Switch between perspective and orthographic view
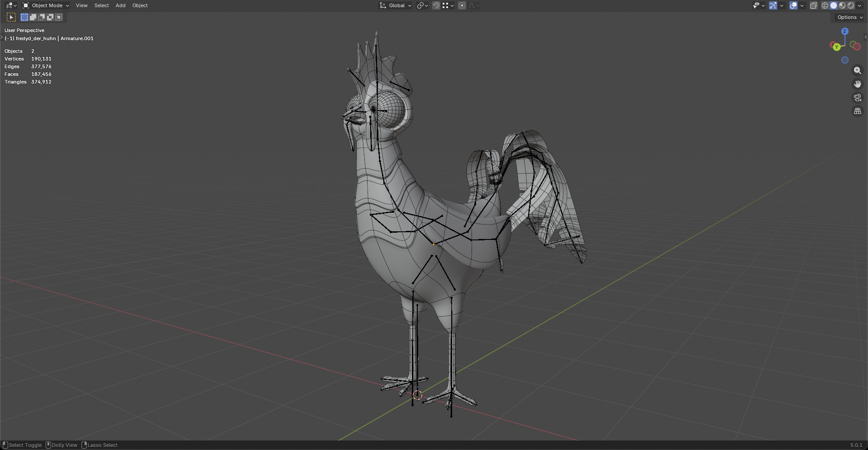 click(x=857, y=111)
